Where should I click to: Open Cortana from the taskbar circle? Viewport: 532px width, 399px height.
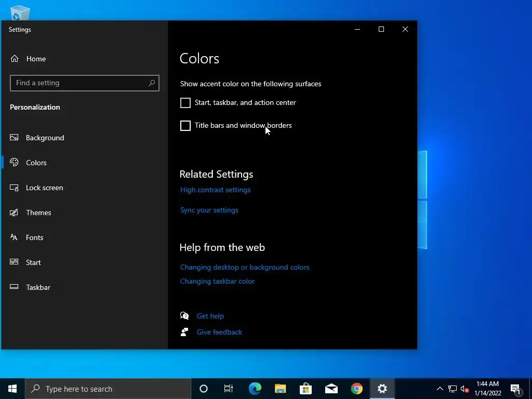203,389
